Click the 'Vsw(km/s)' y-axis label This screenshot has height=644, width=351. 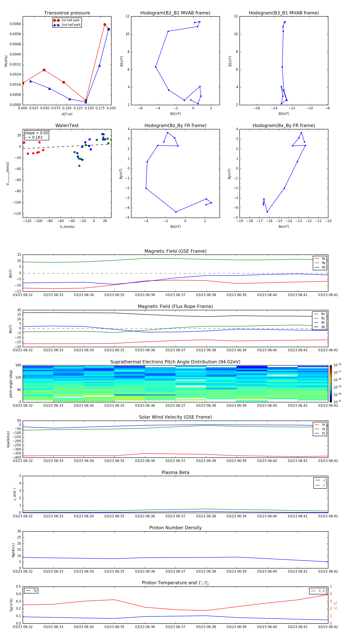[8, 439]
